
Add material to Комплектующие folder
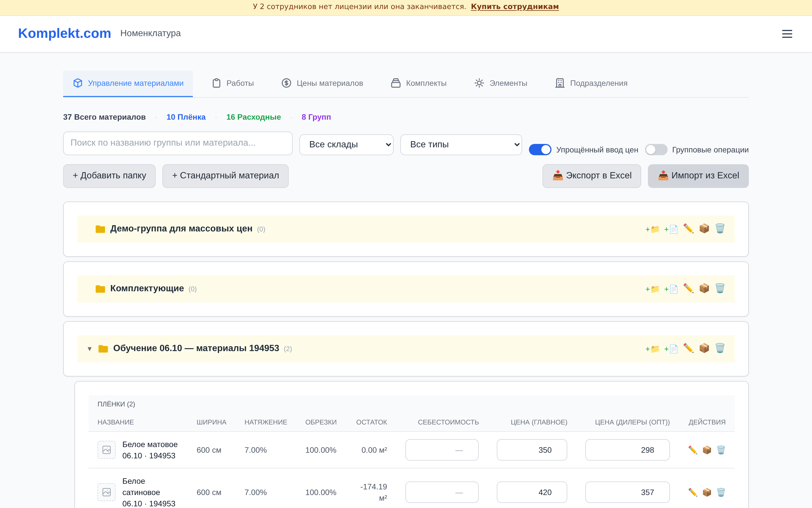pos(671,289)
